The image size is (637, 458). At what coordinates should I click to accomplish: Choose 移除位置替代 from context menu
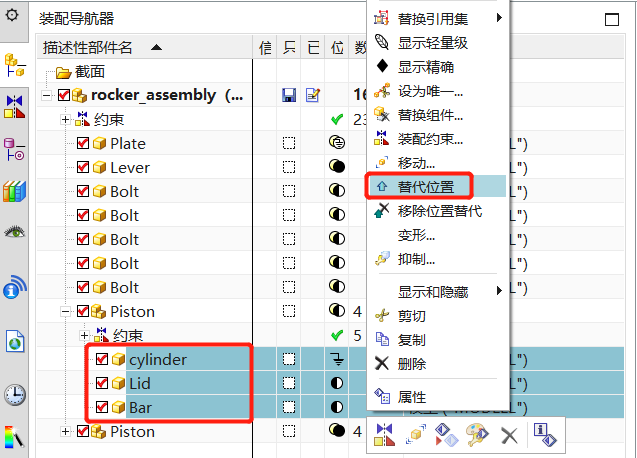point(439,210)
